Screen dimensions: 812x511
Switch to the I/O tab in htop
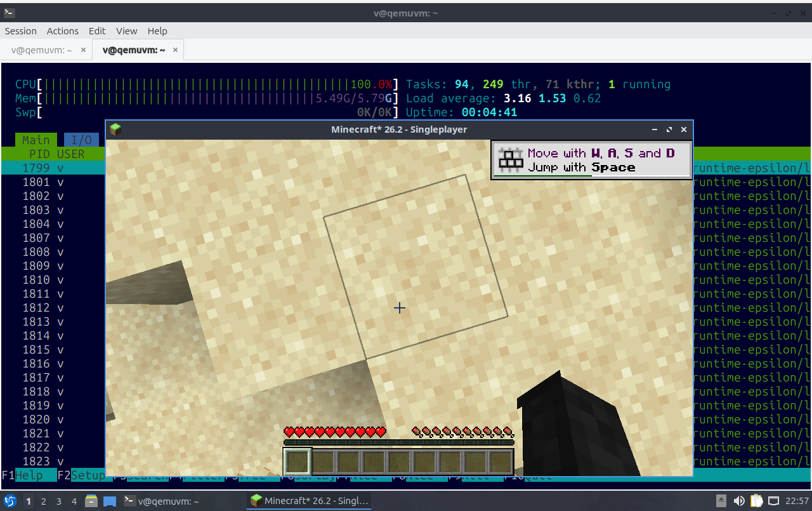tap(82, 140)
